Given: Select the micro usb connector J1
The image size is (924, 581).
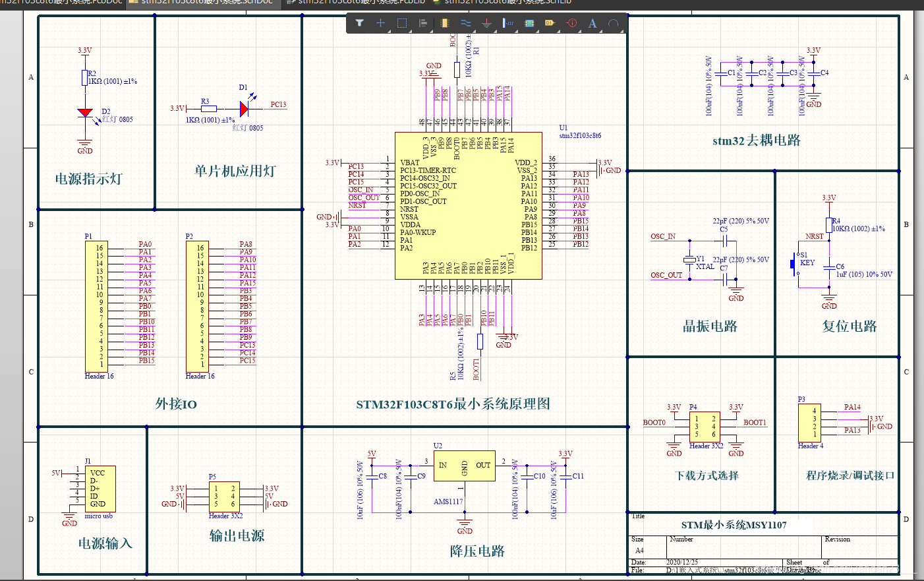Looking at the screenshot, I should tap(100, 489).
